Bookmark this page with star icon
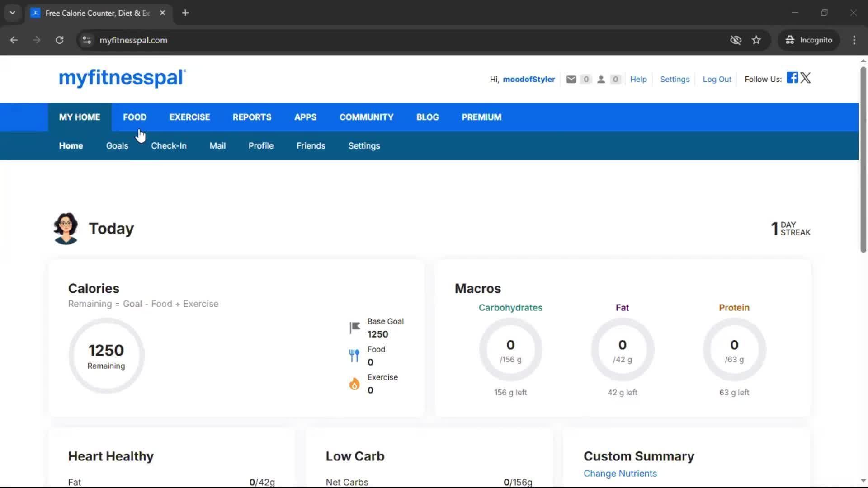868x488 pixels. (756, 40)
